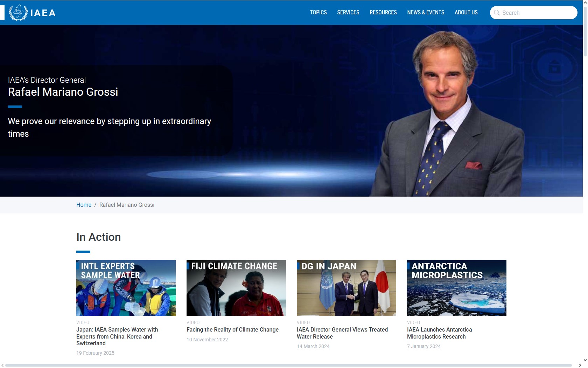Expand the About Us menu
Viewport: 588px width, 368px height.
(466, 13)
